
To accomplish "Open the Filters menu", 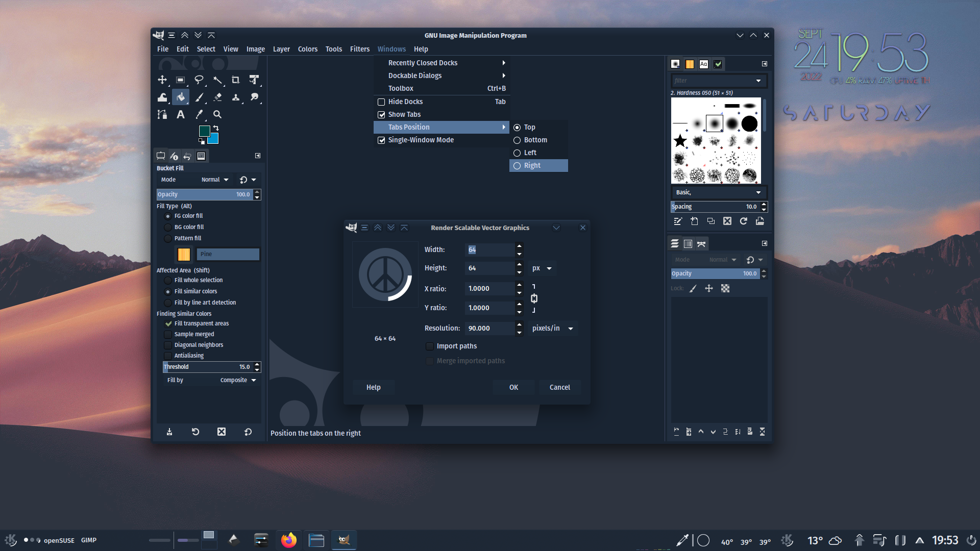I will click(359, 49).
